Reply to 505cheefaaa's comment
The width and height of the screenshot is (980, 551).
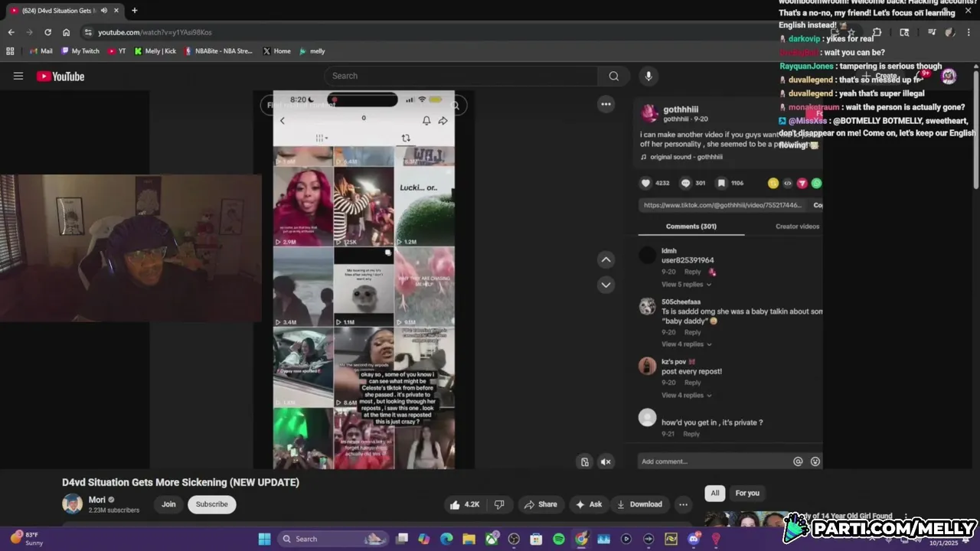pos(692,332)
